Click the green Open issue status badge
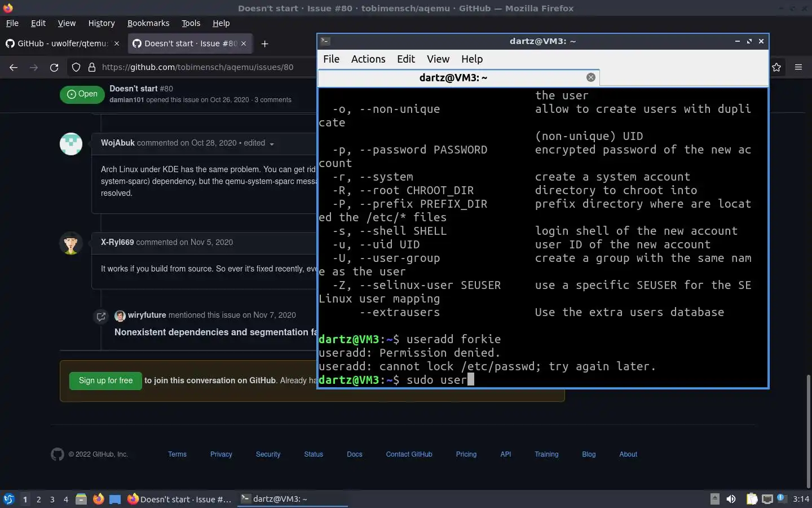 pyautogui.click(x=82, y=94)
